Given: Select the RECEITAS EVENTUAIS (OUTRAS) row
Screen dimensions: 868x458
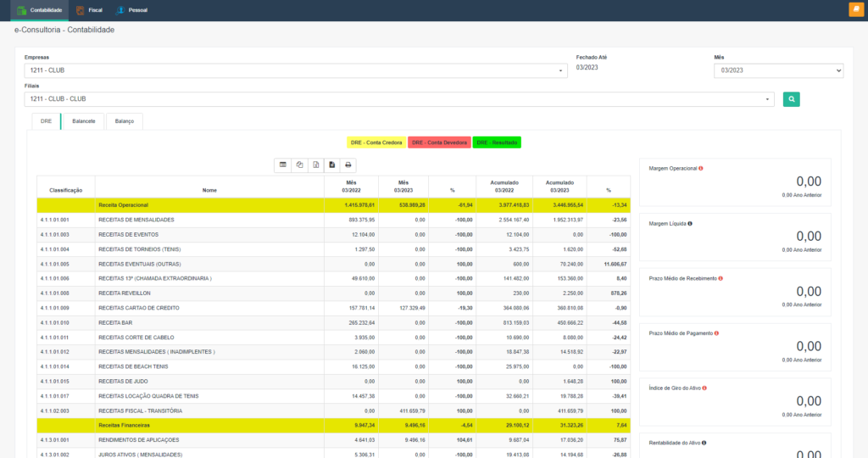Looking at the screenshot, I should pos(333,264).
